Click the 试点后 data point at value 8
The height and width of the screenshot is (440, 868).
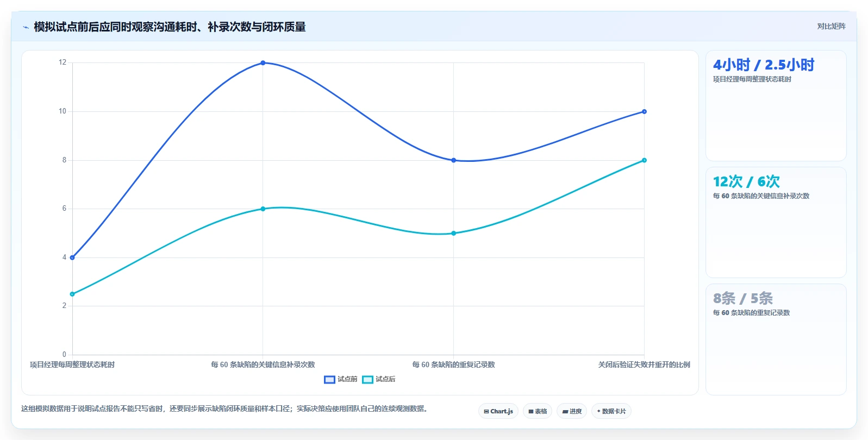pos(644,160)
